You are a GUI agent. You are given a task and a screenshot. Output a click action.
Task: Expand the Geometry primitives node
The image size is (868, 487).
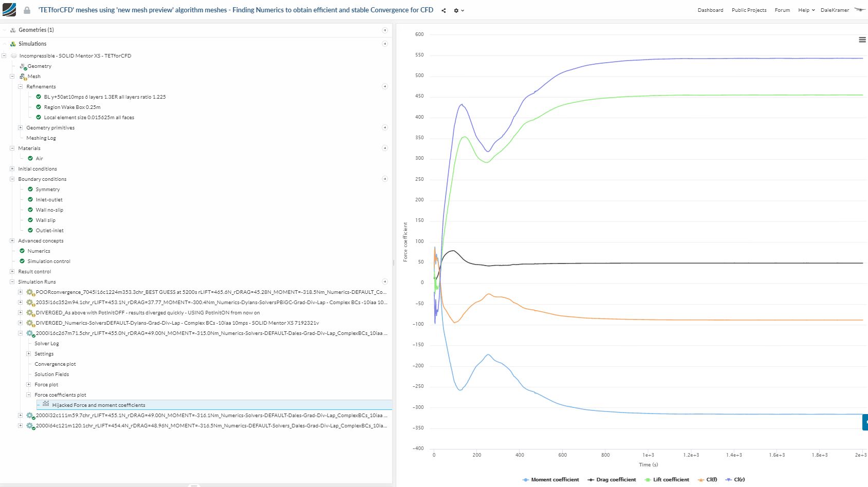(x=21, y=127)
